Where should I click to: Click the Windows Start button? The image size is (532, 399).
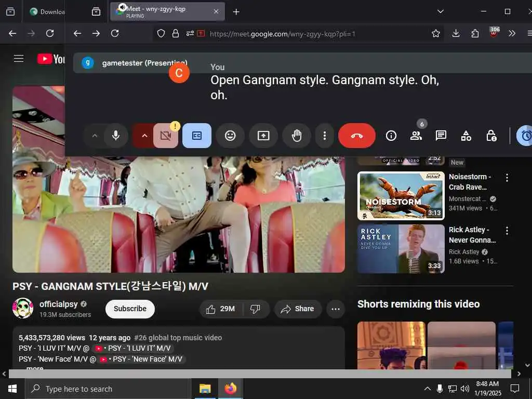(x=12, y=389)
